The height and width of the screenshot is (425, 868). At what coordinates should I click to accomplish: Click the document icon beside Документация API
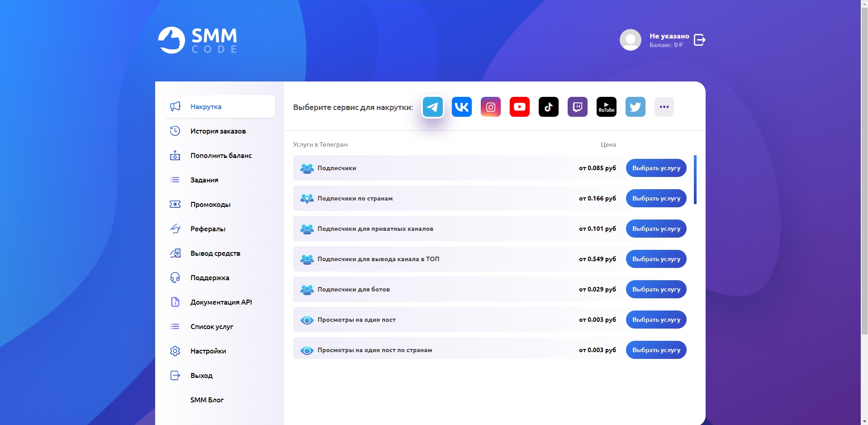coord(175,302)
